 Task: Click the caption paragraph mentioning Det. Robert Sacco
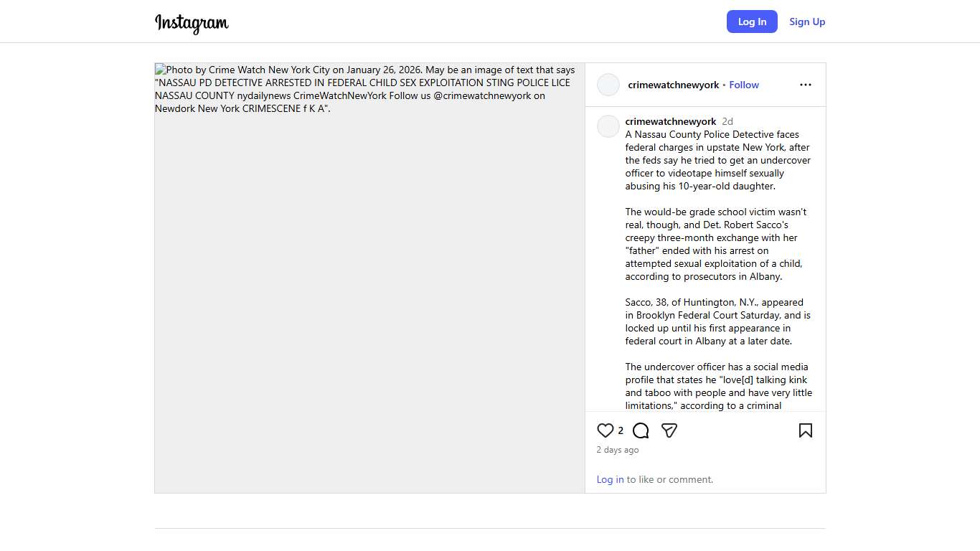click(716, 244)
